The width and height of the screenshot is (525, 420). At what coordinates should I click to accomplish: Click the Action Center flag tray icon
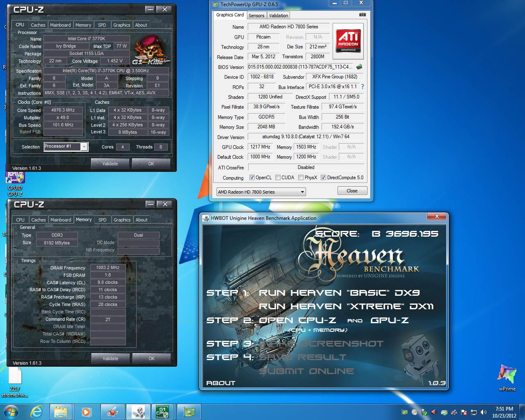[464, 412]
